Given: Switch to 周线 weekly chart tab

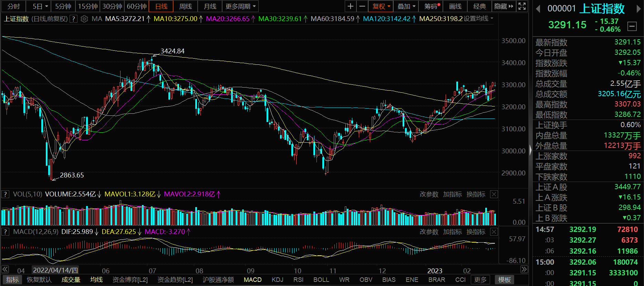Looking at the screenshot, I should 186,6.
